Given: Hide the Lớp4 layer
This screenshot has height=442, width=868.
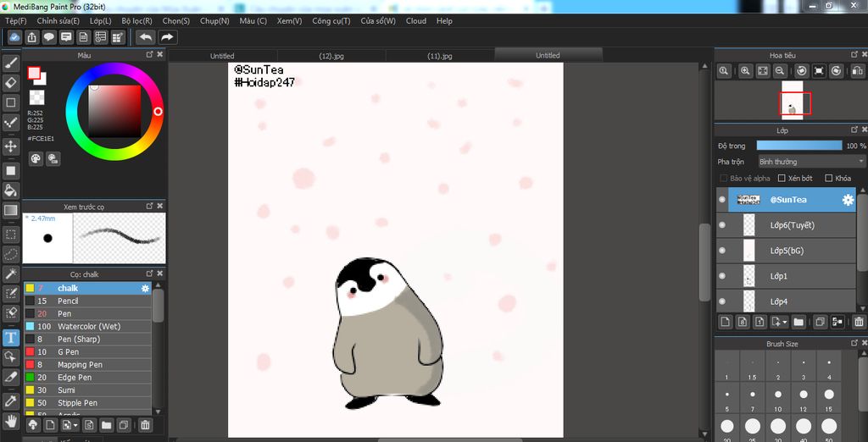Looking at the screenshot, I should click(x=722, y=301).
